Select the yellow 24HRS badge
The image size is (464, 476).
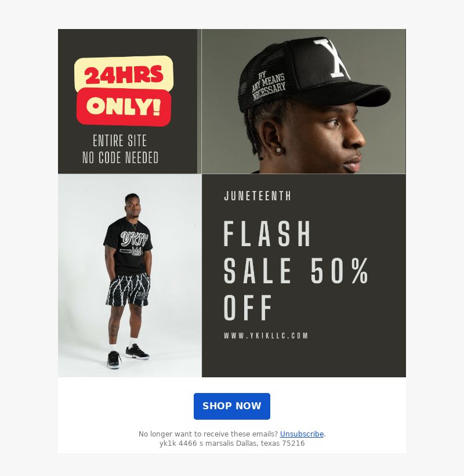point(124,74)
